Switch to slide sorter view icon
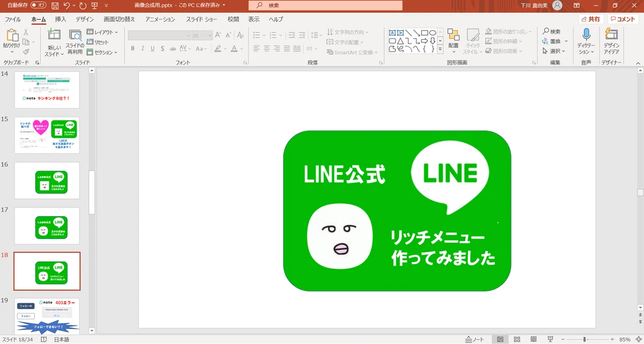The height and width of the screenshot is (344, 644). [x=517, y=340]
